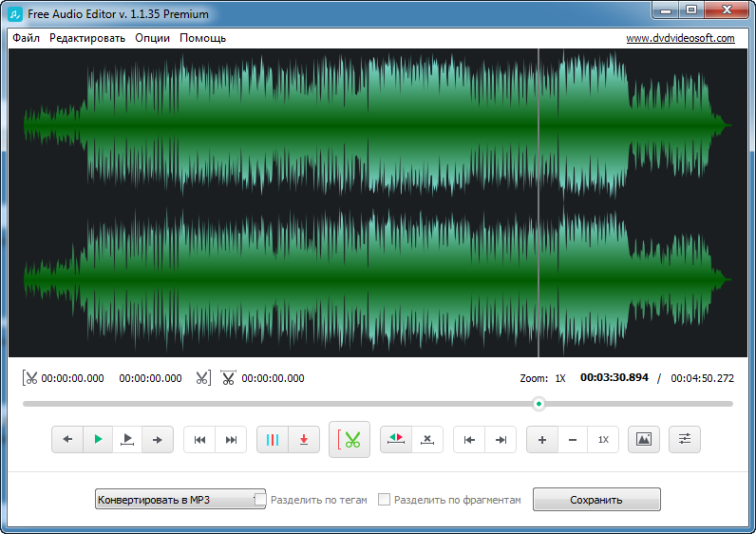Close the Free Audio Editor window
The width and height of the screenshot is (756, 534).
click(728, 10)
